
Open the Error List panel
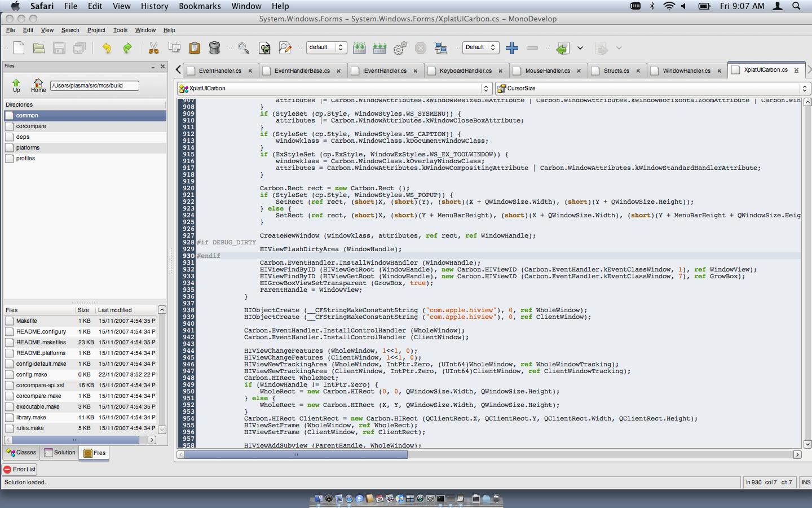pyautogui.click(x=20, y=470)
